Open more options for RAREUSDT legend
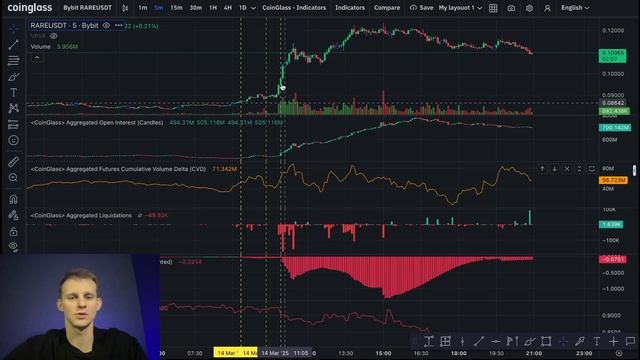 tap(118, 25)
